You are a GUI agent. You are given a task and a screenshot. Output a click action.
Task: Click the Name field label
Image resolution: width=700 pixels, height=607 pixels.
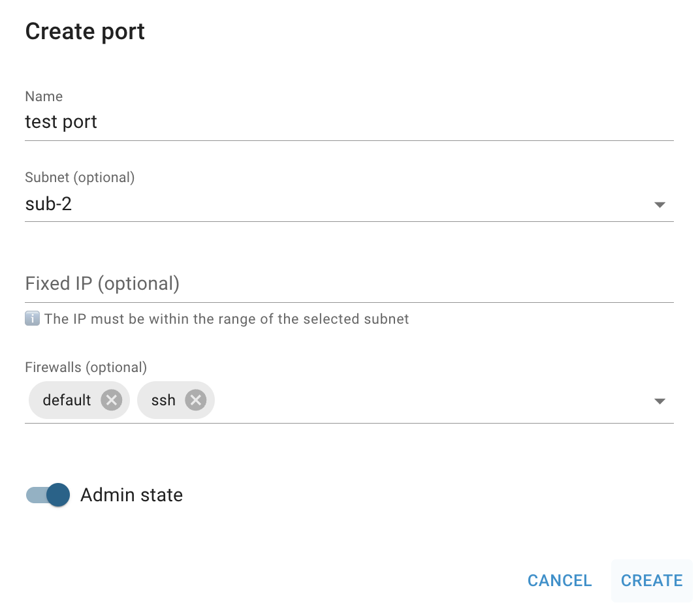coord(44,97)
